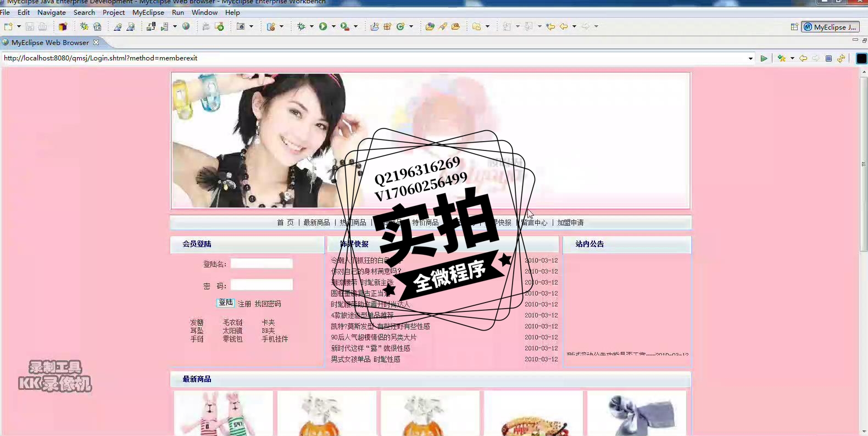Click 最新商品 navigation link
Image resolution: width=868 pixels, height=436 pixels.
(x=316, y=222)
